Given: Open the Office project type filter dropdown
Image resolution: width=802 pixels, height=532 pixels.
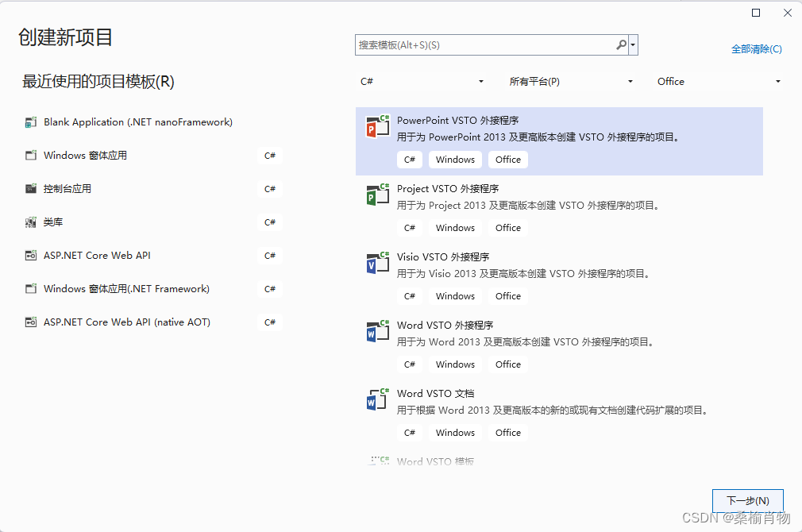Looking at the screenshot, I should pos(719,81).
